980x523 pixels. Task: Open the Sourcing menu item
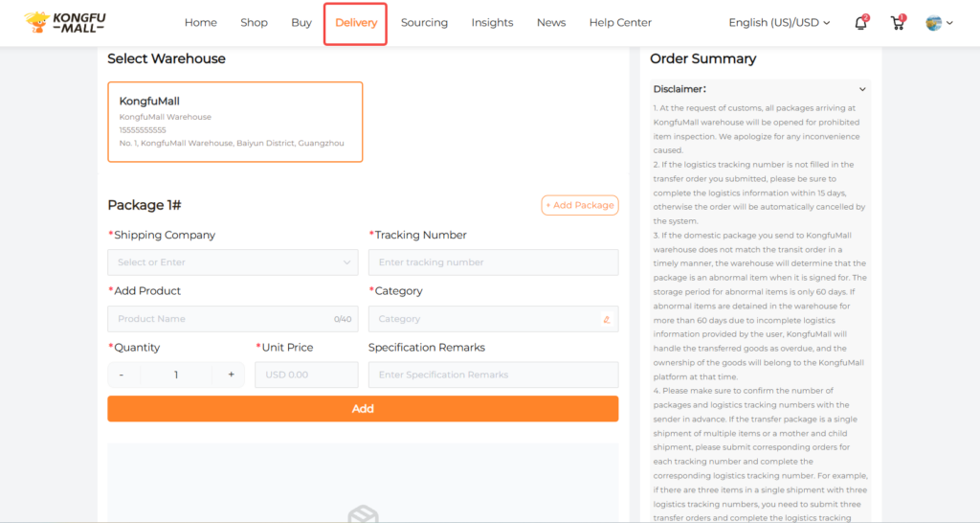coord(424,23)
